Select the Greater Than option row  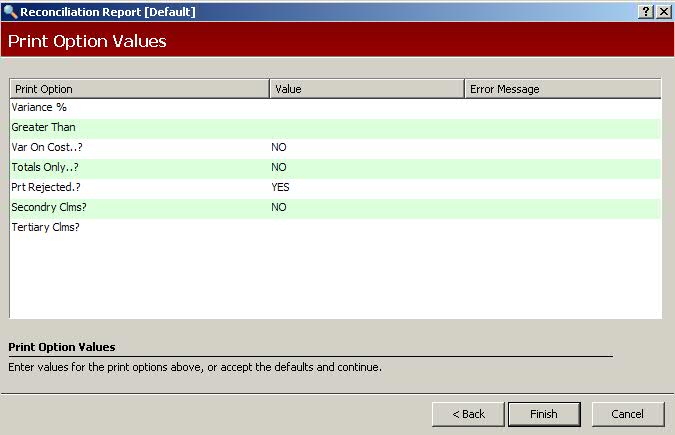point(43,127)
